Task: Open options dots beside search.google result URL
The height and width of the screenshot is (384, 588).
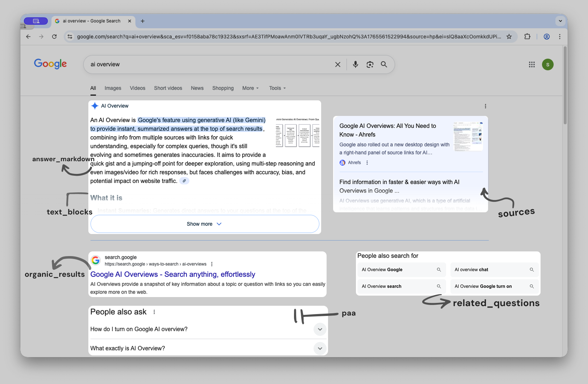Action: pyautogui.click(x=212, y=264)
